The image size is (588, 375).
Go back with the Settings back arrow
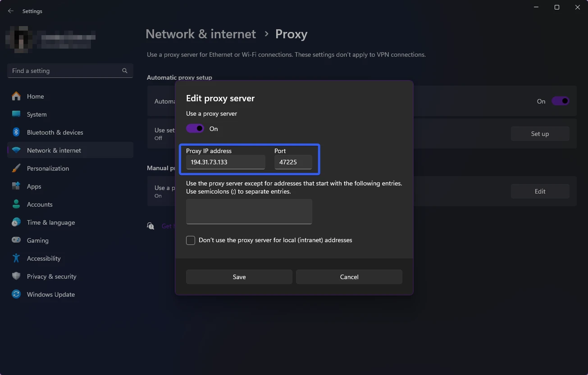click(11, 11)
